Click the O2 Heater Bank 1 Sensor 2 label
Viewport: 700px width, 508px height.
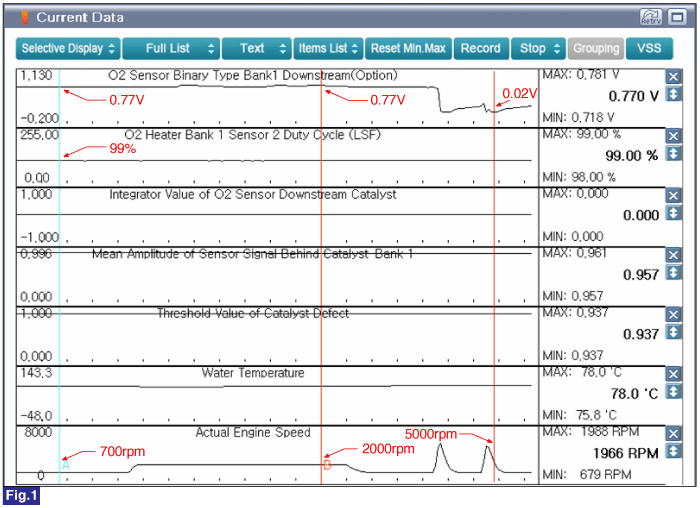click(252, 134)
